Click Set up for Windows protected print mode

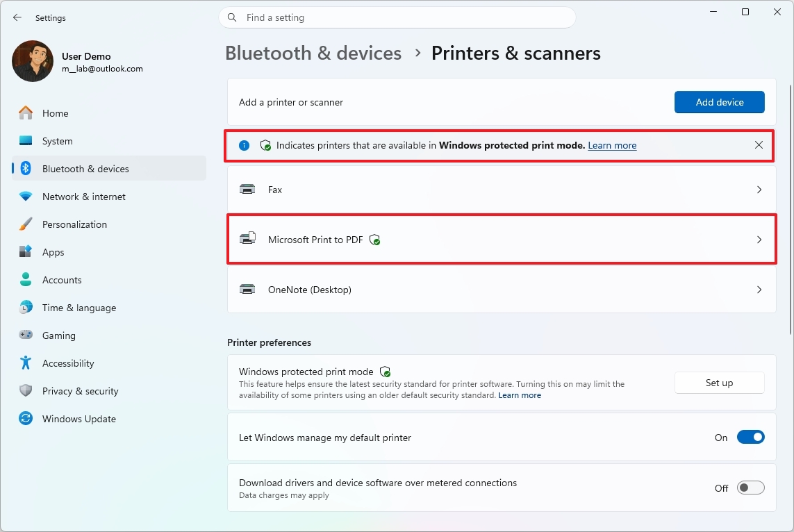tap(719, 382)
